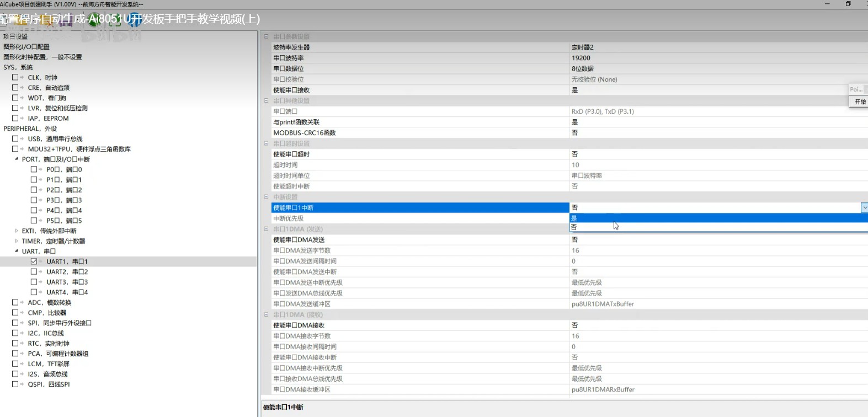The height and width of the screenshot is (417, 868).
Task: Tick the CLK 时钟 checkbox
Action: point(15,78)
